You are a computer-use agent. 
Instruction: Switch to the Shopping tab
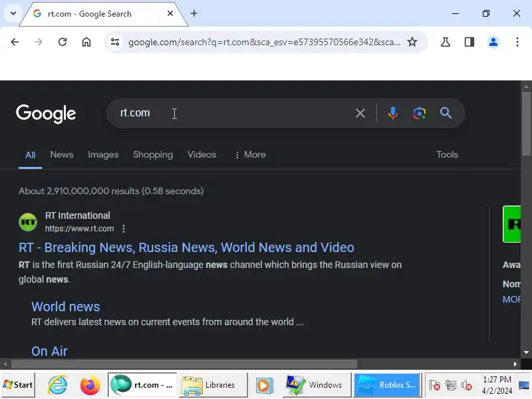point(153,155)
